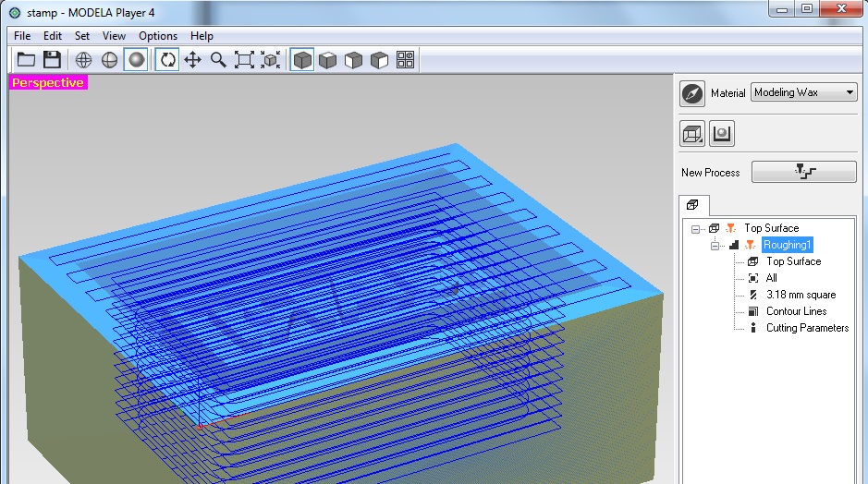Select Top Surface under Roughing1

click(x=793, y=261)
